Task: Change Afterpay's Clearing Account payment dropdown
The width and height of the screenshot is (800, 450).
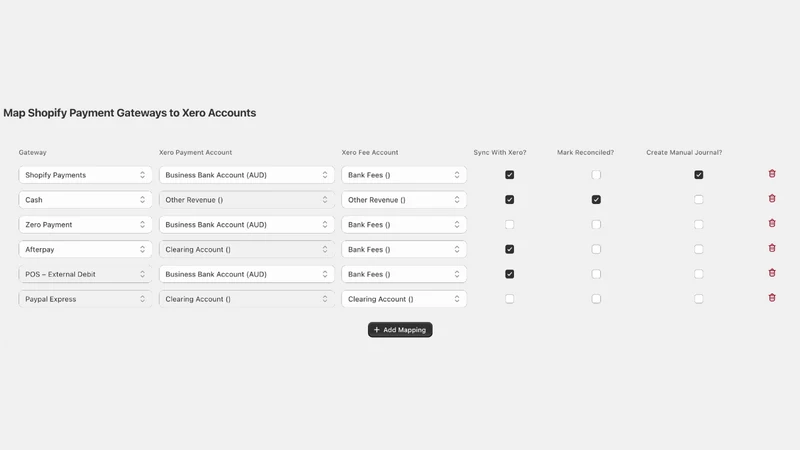Action: (x=246, y=249)
